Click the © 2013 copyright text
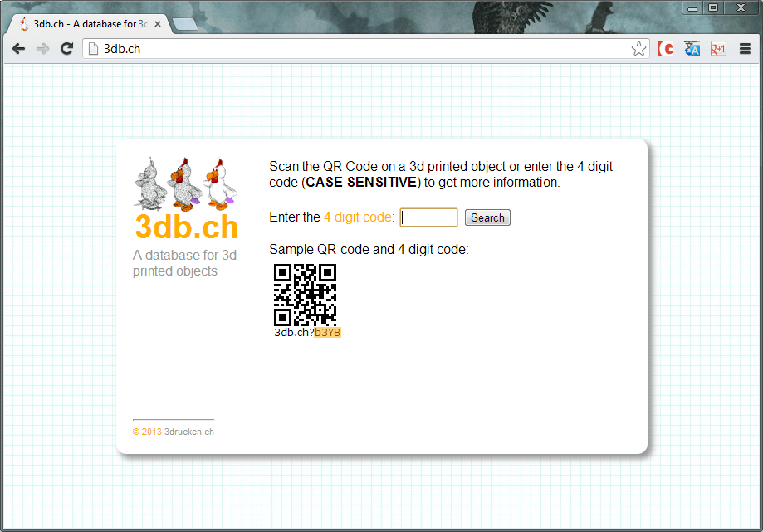The image size is (763, 532). click(148, 432)
